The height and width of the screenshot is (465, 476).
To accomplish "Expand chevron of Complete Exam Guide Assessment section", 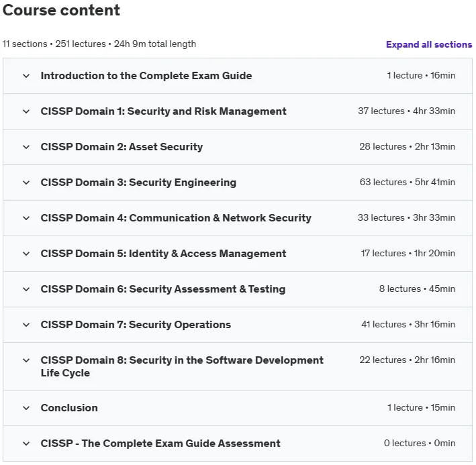I will [26, 444].
